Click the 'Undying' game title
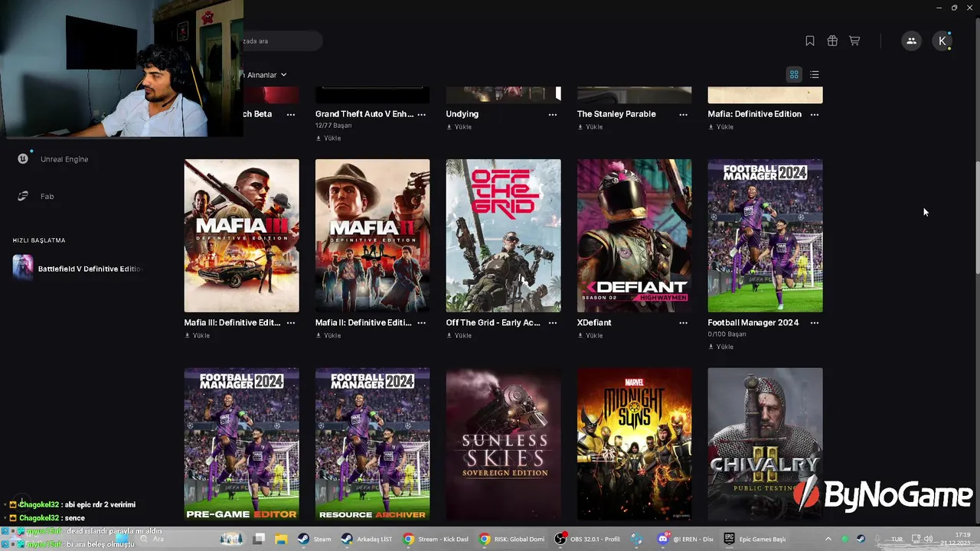Viewport: 980px width, 551px height. (462, 114)
